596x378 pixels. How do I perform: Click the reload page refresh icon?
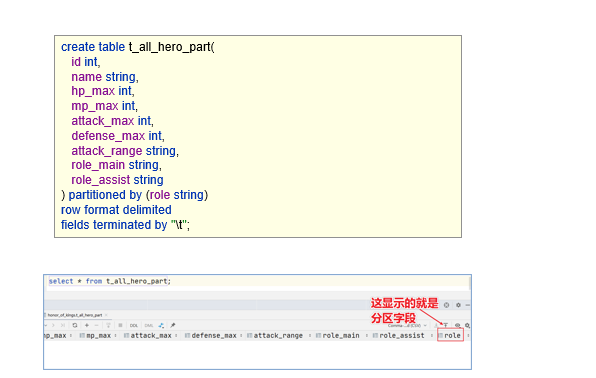coord(75,326)
